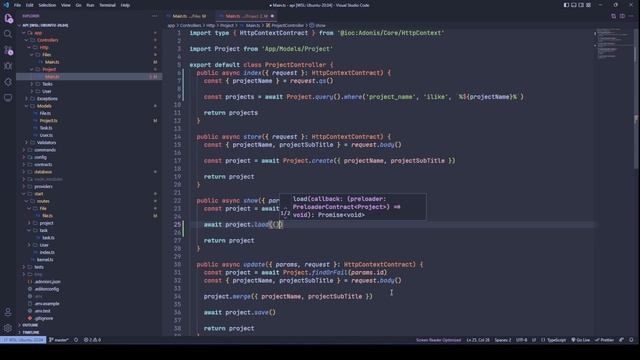The width and height of the screenshot is (640, 360).
Task: Close the unsaved Main.ts Project tab dot
Action: pos(272,16)
